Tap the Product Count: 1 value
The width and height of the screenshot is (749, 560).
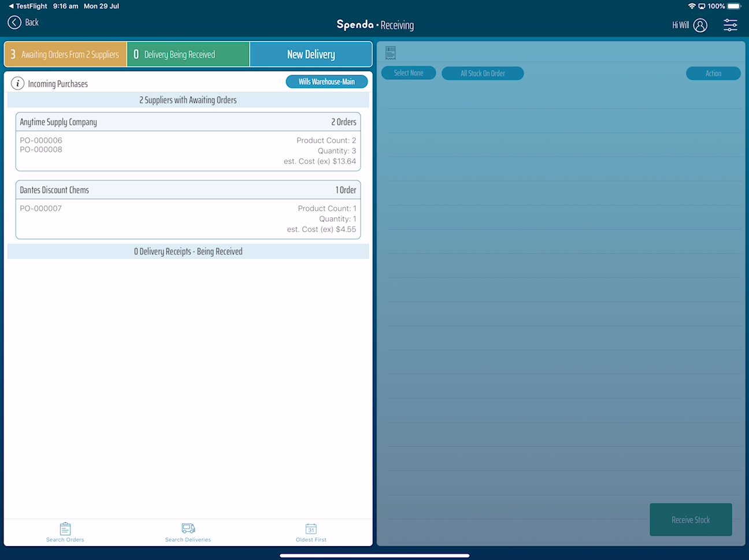(x=327, y=209)
